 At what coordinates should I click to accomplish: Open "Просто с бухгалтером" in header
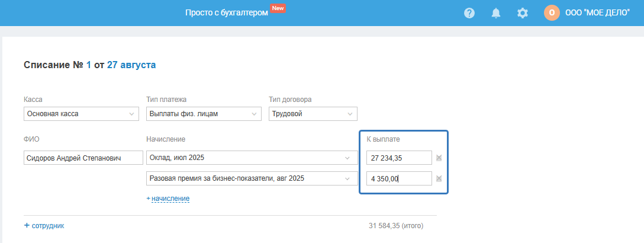click(227, 13)
